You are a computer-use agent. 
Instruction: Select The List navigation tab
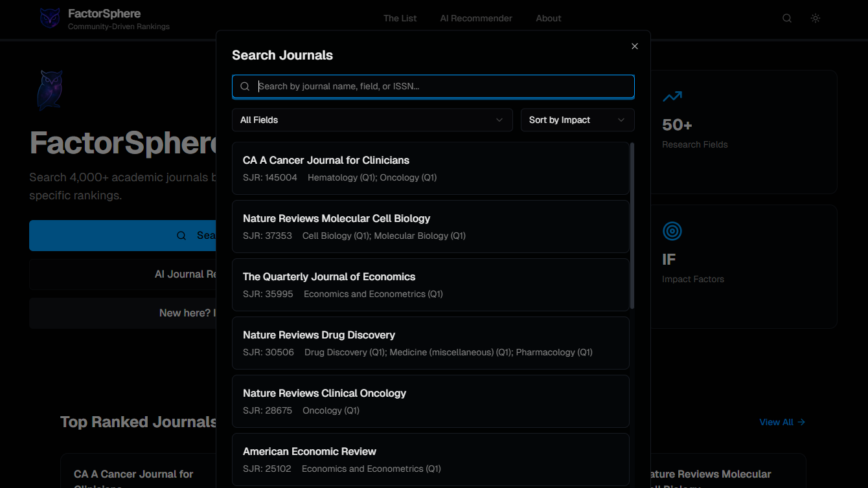coord(400,18)
